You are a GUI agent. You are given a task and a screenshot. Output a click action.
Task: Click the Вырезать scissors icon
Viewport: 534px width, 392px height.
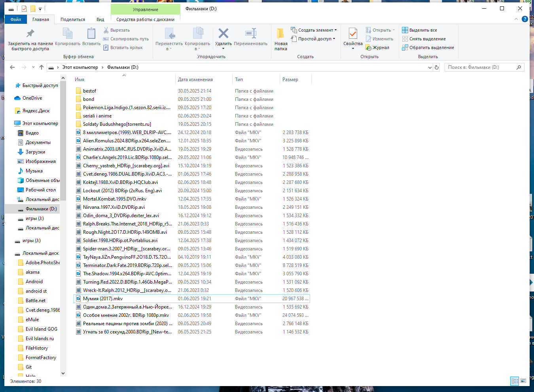(106, 30)
